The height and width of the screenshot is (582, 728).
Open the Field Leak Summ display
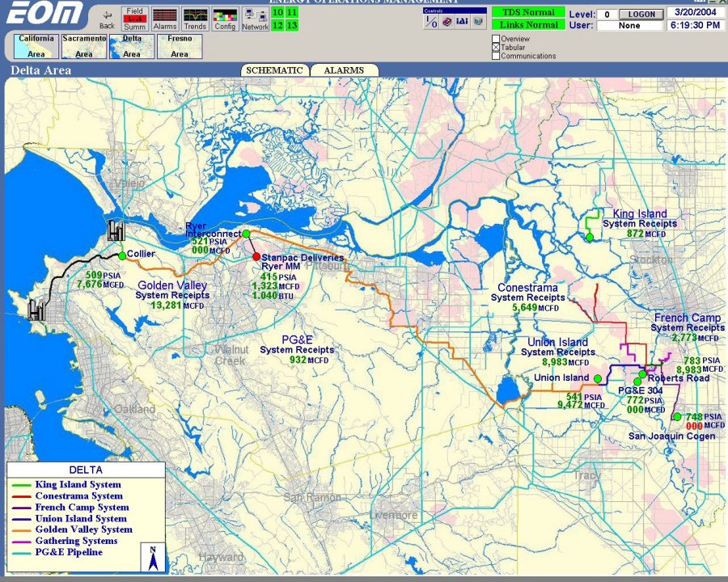[134, 19]
